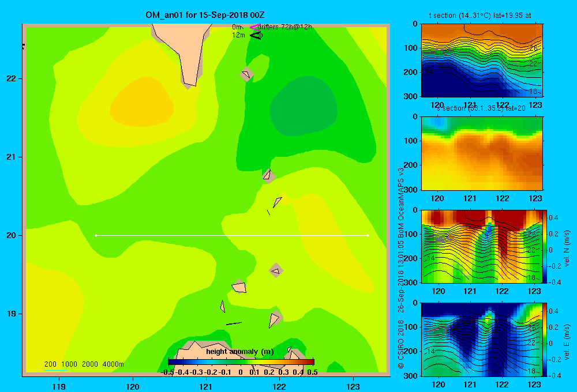
Task: Click the east endpoint of the white section line
Action: [368, 235]
